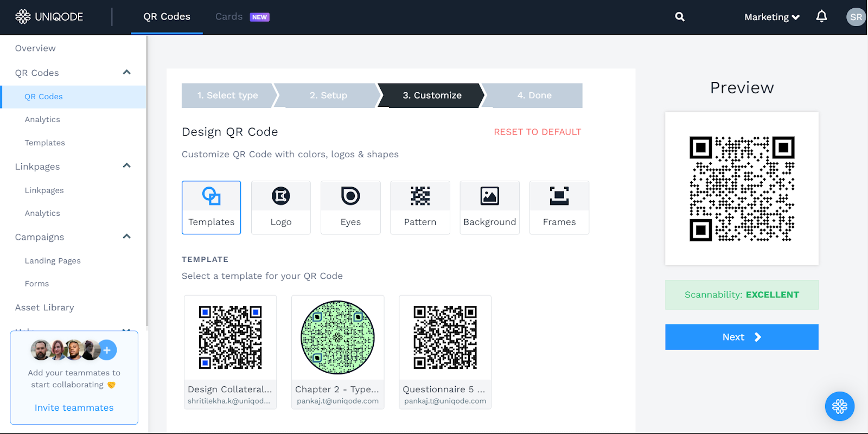Collapse the Linkpages sidebar section
The image size is (868, 434).
click(x=127, y=165)
